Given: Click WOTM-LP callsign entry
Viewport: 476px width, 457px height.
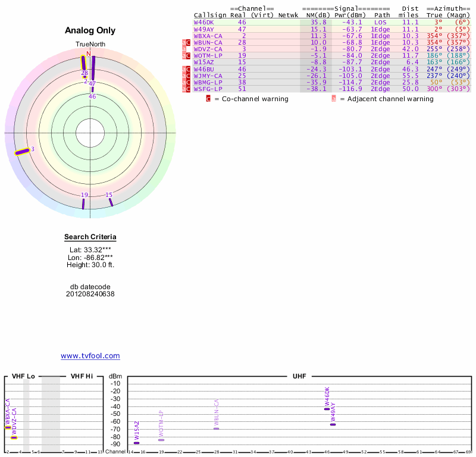Looking at the screenshot, I should [x=208, y=55].
